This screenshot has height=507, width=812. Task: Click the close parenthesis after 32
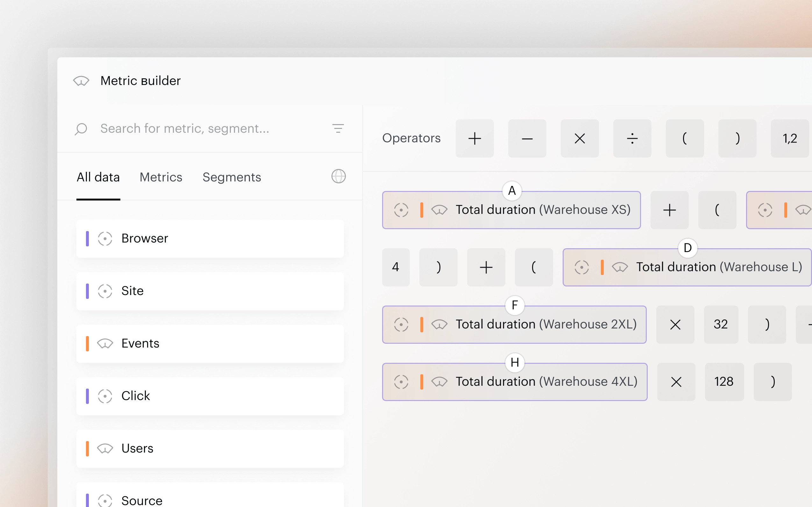click(767, 325)
